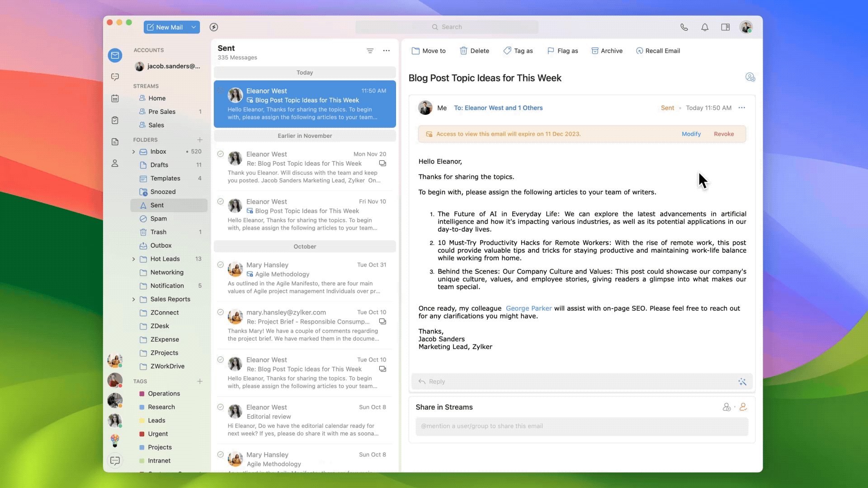
Task: Click the Share in Streams mention field
Action: (581, 426)
